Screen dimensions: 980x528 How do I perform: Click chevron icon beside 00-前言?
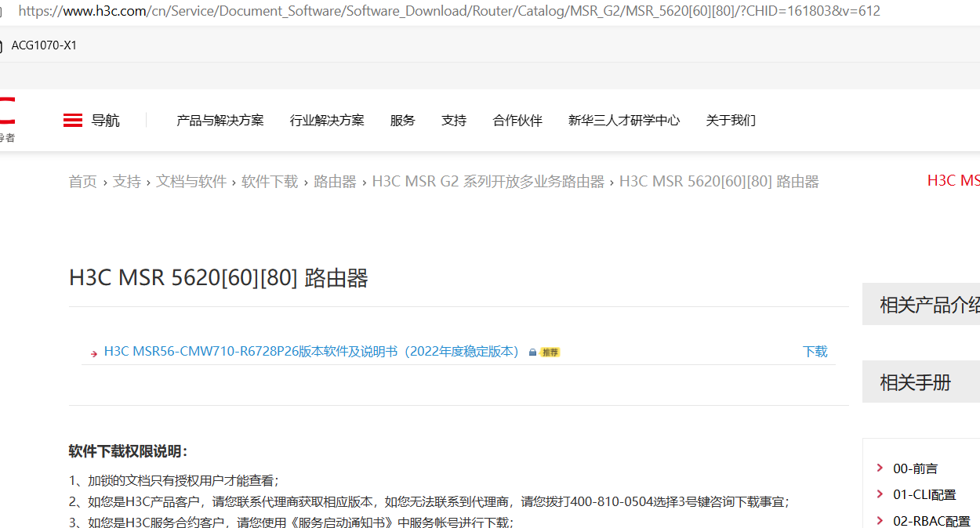pos(880,468)
